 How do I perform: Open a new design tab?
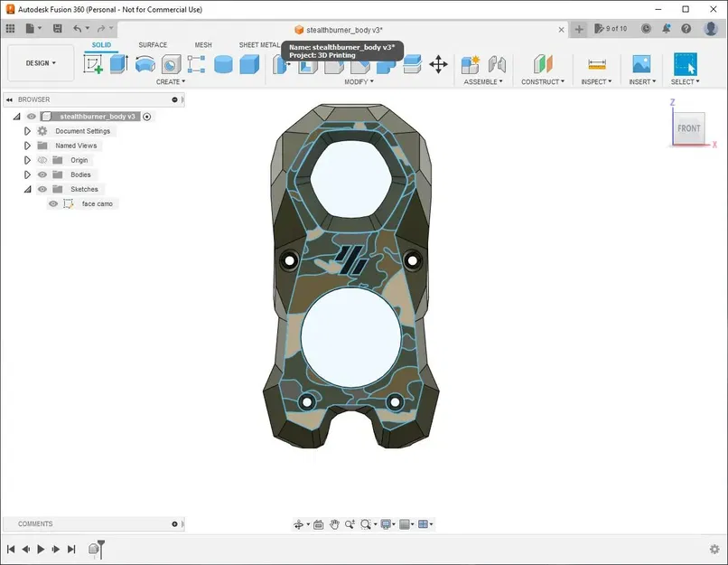click(x=578, y=29)
